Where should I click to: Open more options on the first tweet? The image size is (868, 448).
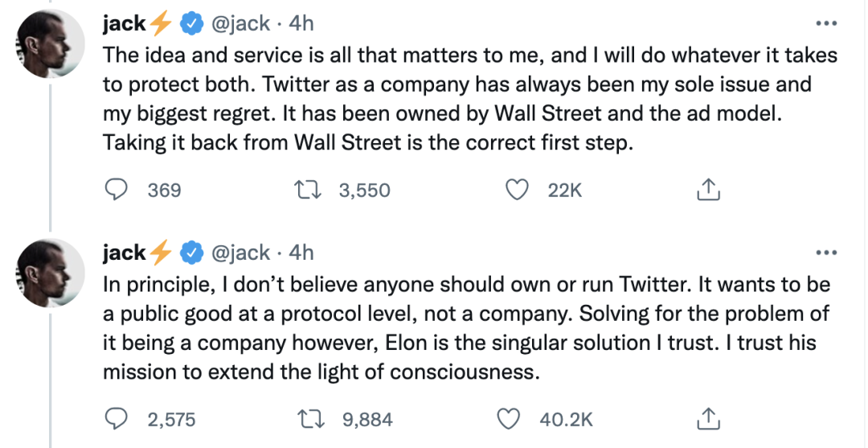coord(826,24)
